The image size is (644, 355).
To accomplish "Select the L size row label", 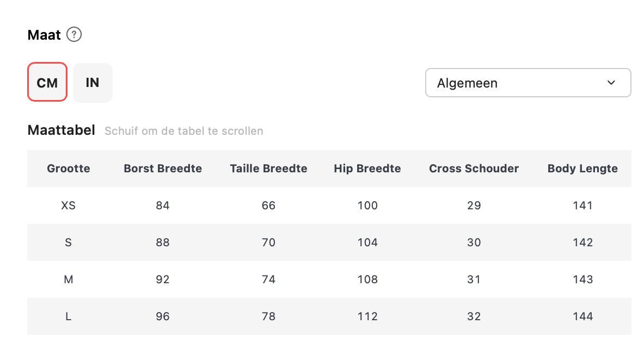I will point(69,316).
